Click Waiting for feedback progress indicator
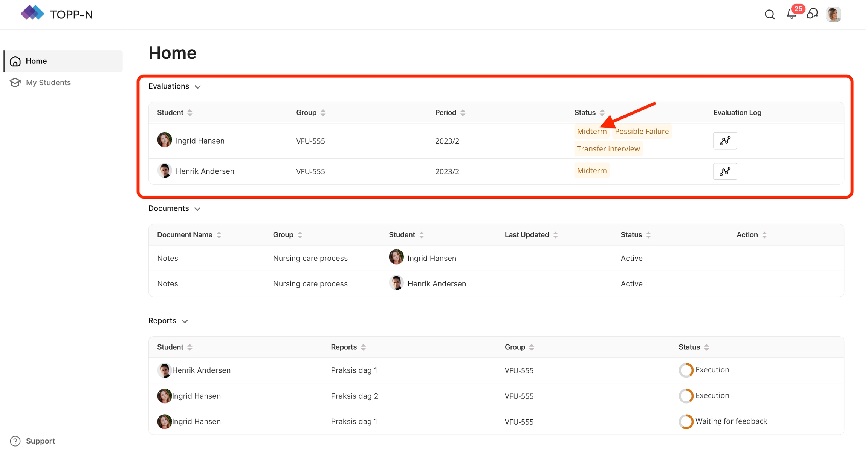The height and width of the screenshot is (456, 868). click(x=686, y=421)
